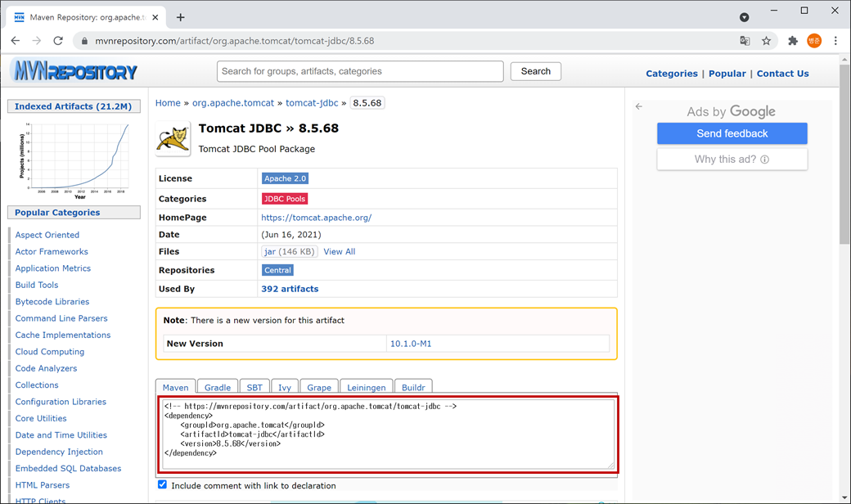Viewport: 851px width, 504px height.
Task: Open Cache Implementations category
Action: [x=63, y=335]
